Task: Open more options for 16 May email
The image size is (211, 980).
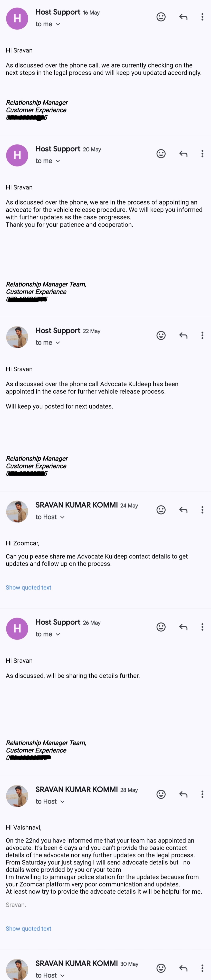Action: (202, 17)
